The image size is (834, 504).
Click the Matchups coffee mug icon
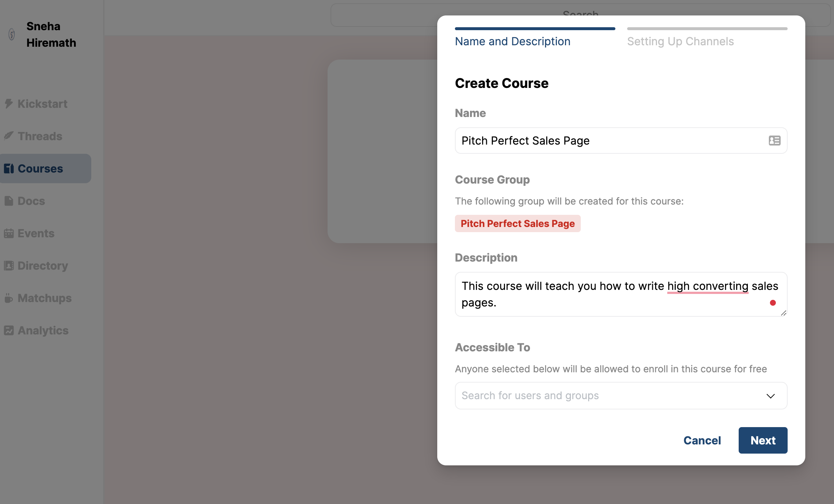[x=9, y=298]
